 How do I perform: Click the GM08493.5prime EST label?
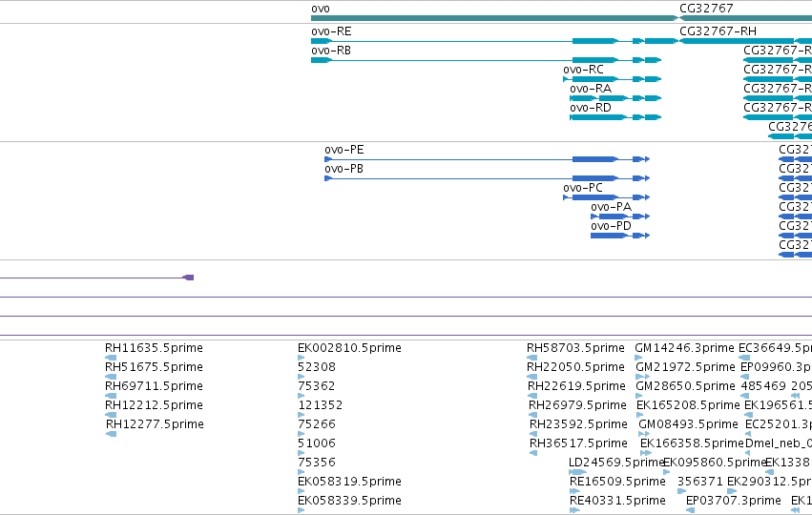click(x=688, y=424)
